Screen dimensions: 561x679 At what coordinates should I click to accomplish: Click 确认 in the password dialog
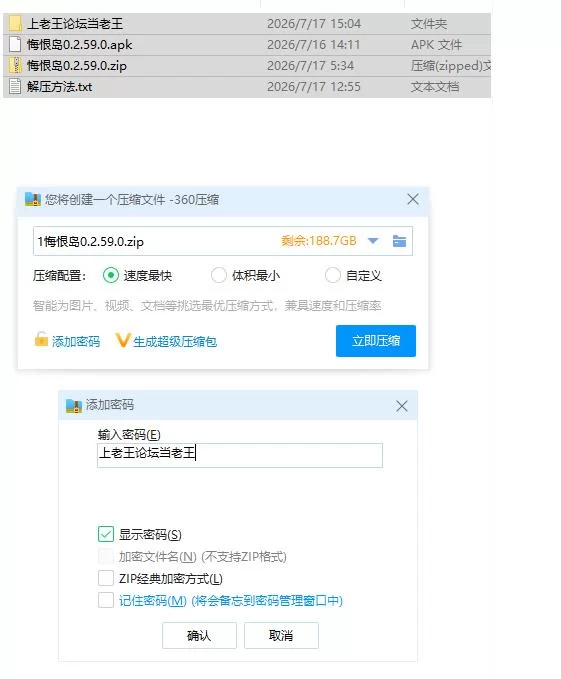coord(199,636)
